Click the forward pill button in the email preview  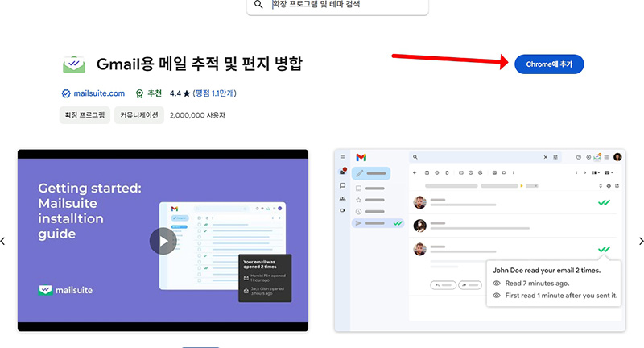pyautogui.click(x=470, y=284)
